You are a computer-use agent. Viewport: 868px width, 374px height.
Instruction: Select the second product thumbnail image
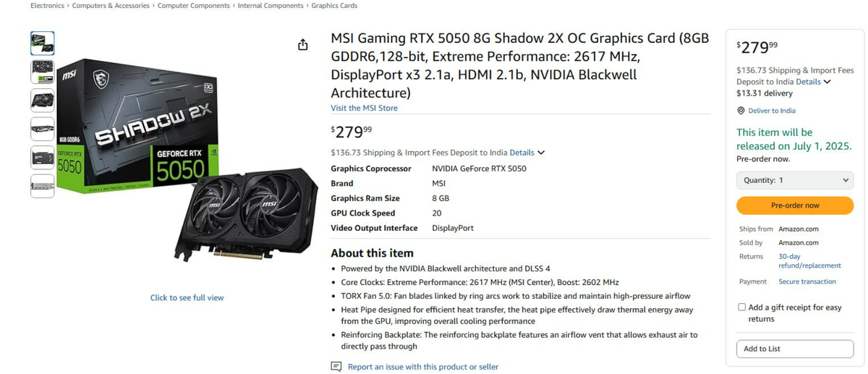point(43,72)
